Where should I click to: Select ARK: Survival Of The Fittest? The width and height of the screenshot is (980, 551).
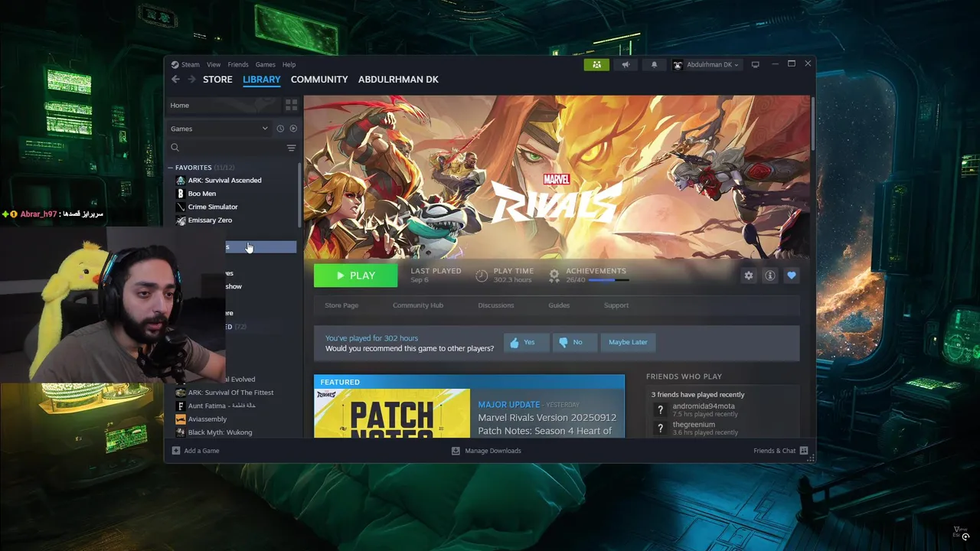230,393
